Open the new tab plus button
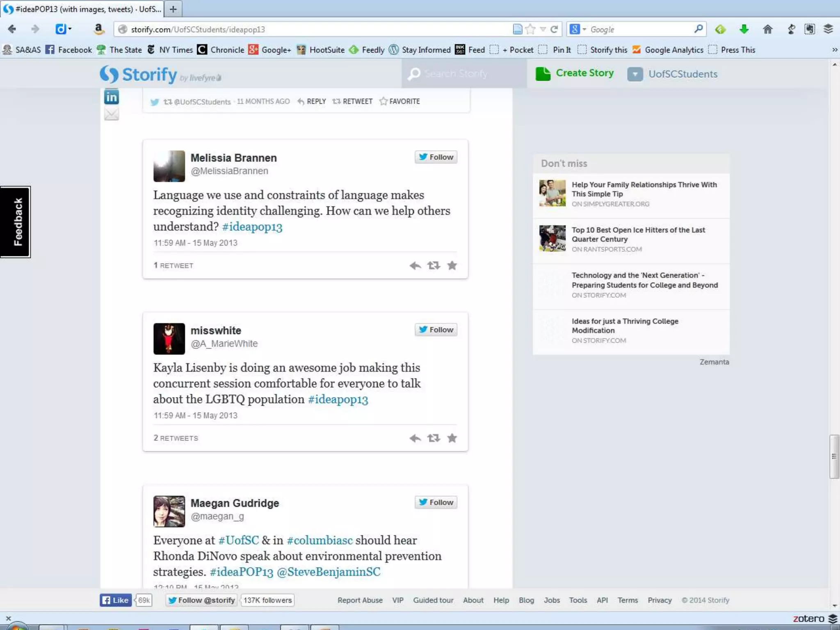 coord(173,9)
